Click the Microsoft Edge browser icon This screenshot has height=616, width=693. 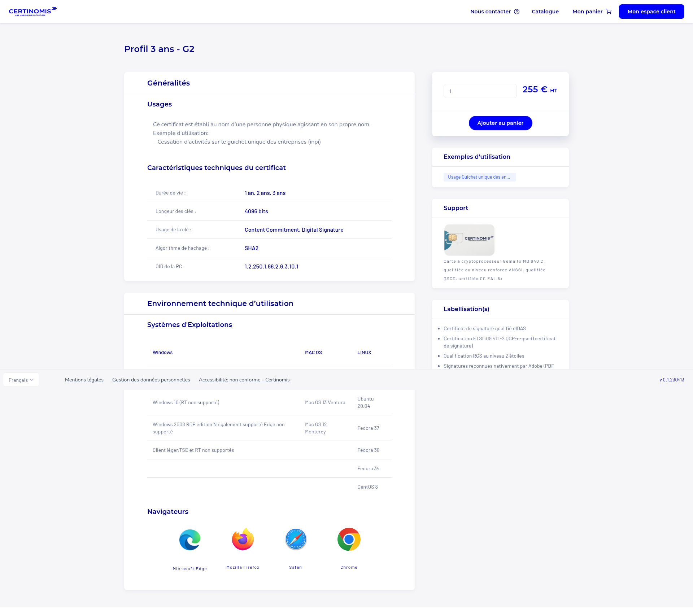click(190, 540)
